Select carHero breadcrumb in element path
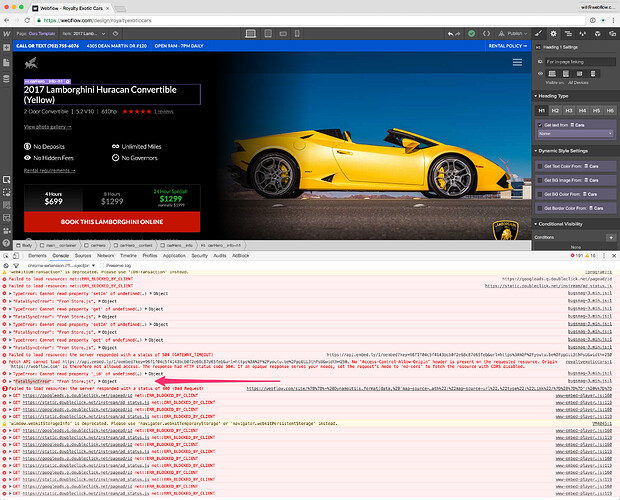620x500 pixels. click(x=95, y=245)
